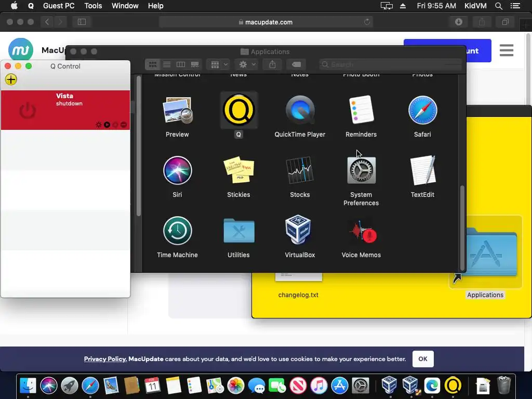Screen dimensions: 532x399
Task: Click the Safari address bar macupdate.com
Action: (x=265, y=22)
